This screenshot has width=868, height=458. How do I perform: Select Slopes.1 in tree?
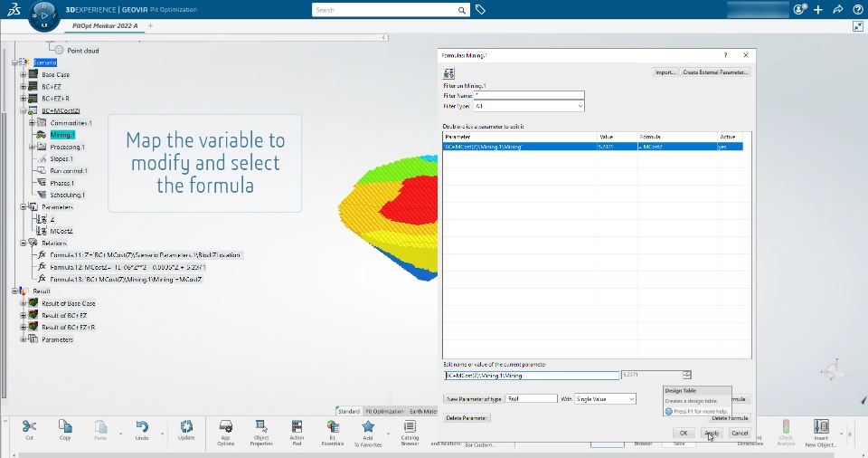(61, 158)
